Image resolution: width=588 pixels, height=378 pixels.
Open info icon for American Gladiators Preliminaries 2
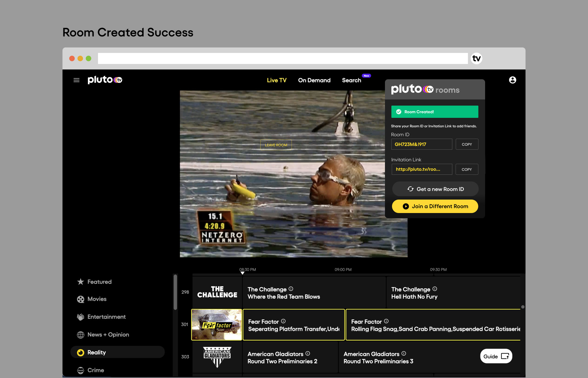click(x=308, y=353)
